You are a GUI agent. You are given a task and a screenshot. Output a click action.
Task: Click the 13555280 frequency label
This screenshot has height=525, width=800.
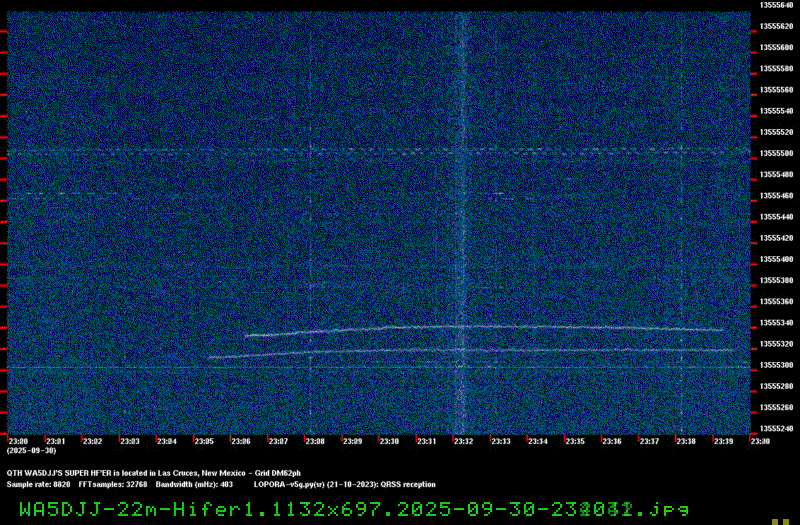pyautogui.click(x=776, y=386)
